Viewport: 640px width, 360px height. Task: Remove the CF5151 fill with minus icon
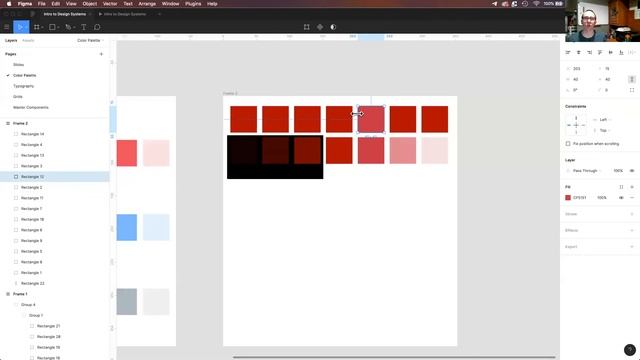point(632,198)
